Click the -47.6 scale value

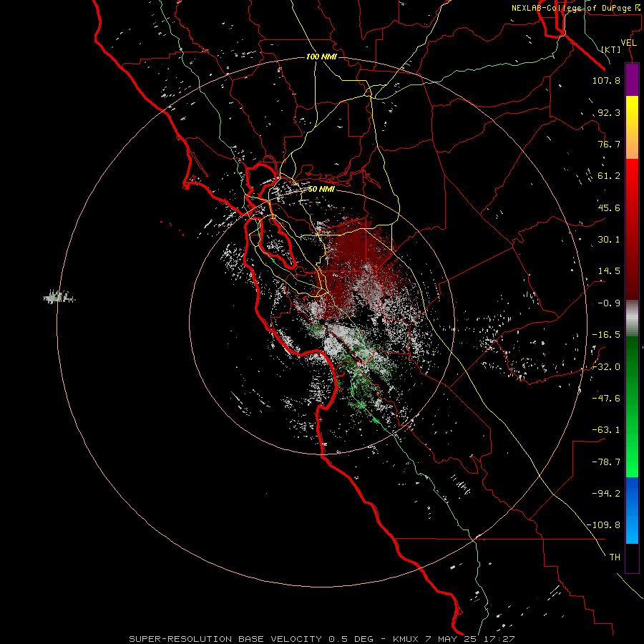pyautogui.click(x=606, y=399)
